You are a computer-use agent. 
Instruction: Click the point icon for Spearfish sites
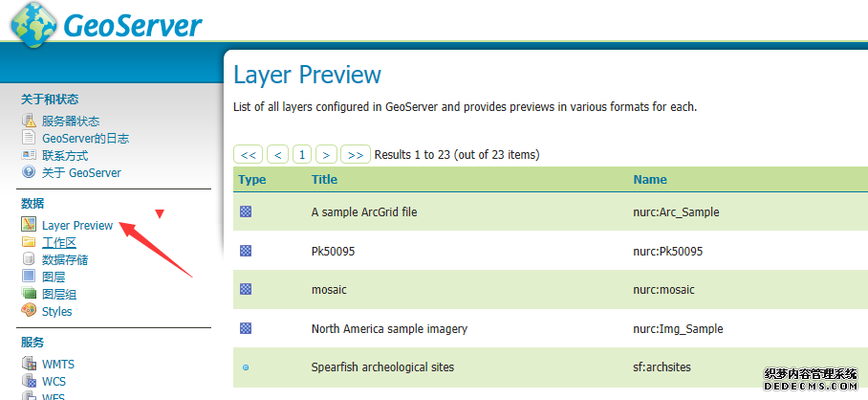pos(246,367)
